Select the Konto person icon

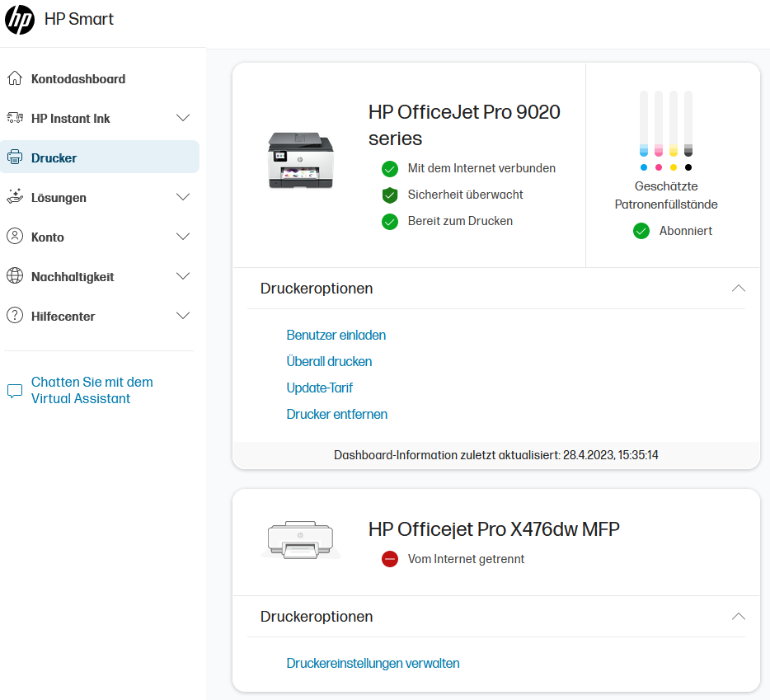tap(15, 237)
